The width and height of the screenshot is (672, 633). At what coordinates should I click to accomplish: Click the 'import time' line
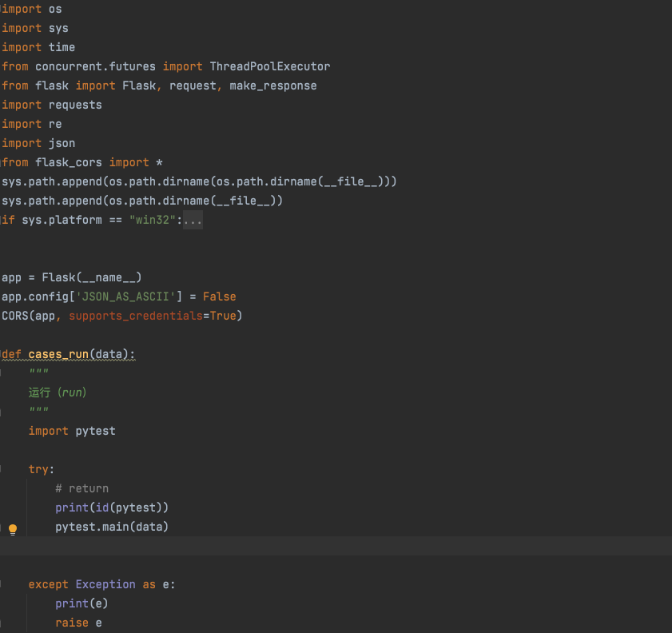38,47
